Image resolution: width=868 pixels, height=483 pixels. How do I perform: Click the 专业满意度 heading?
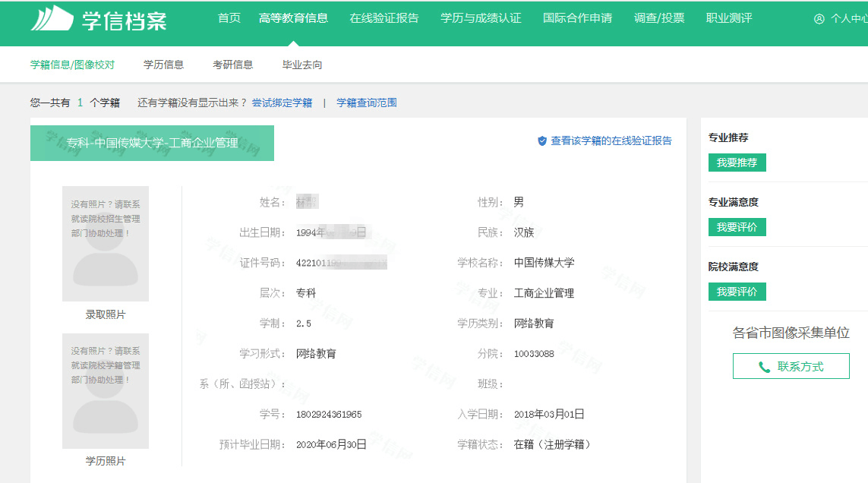coord(734,202)
